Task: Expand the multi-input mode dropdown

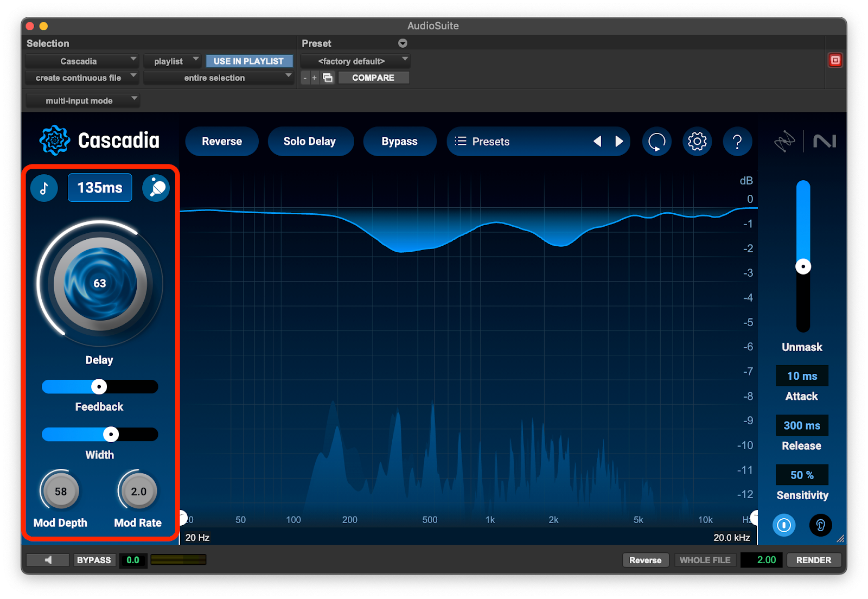Action: coord(82,100)
